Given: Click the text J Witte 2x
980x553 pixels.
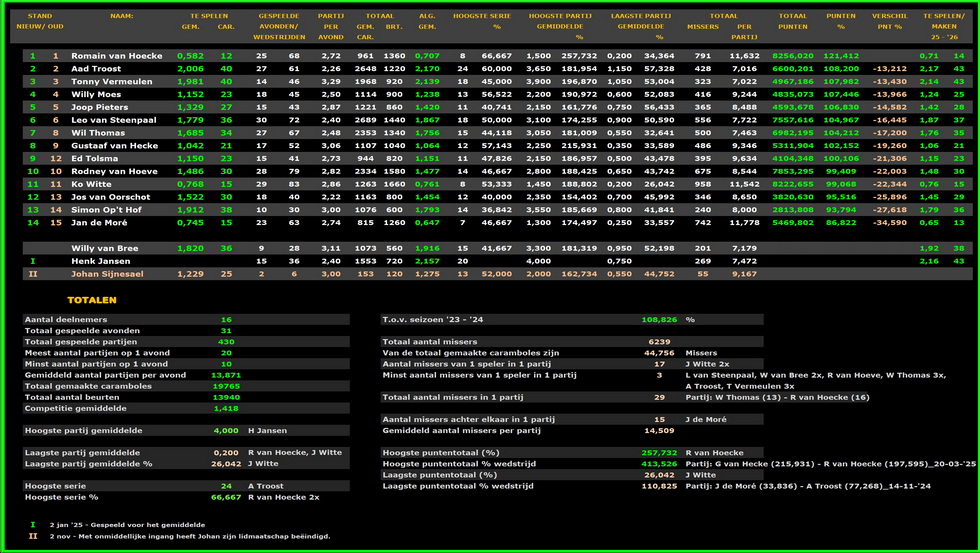Looking at the screenshot, I should point(707,364).
